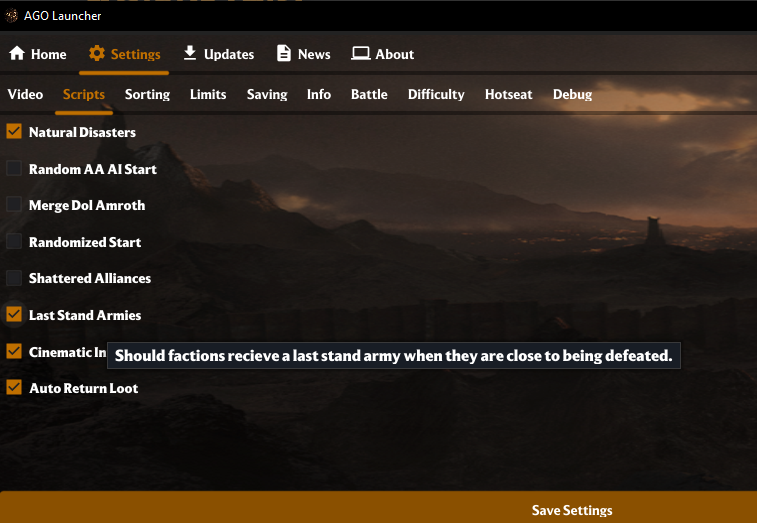Screen dimensions: 757x523
Task: Click the Home house icon
Action: [x=17, y=54]
